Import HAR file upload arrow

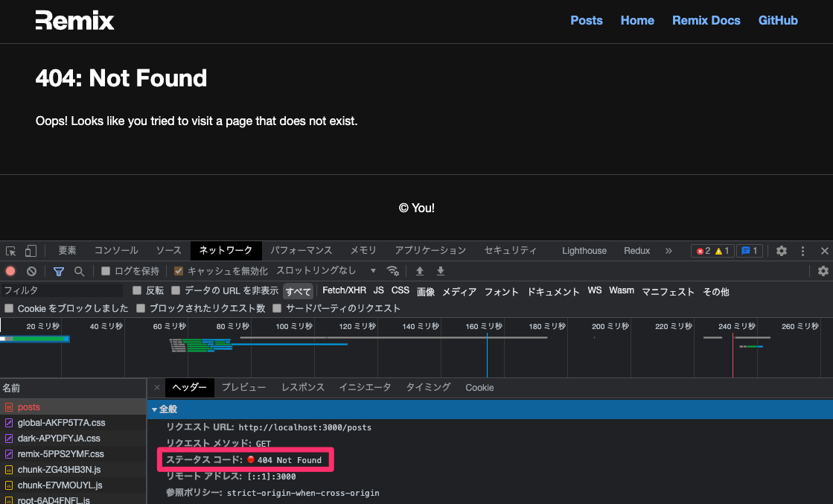pyautogui.click(x=420, y=271)
